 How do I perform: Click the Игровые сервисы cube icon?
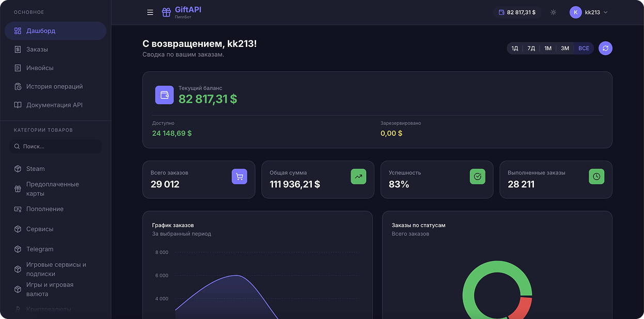(x=18, y=269)
